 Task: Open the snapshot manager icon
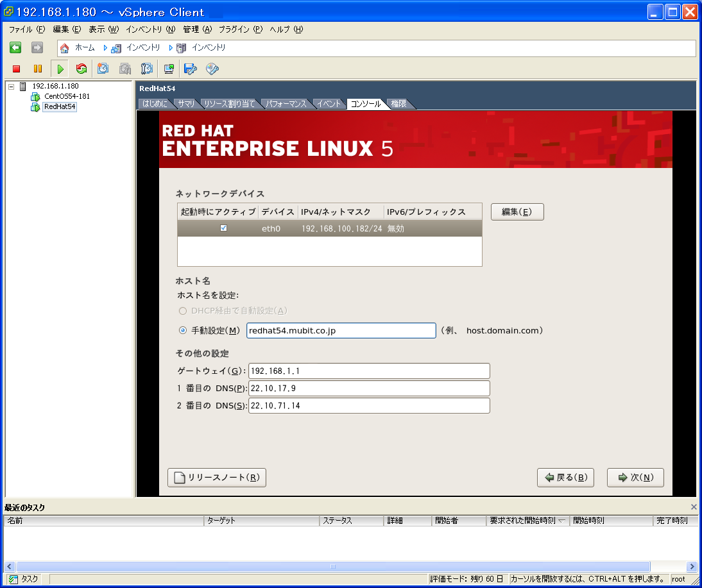pyautogui.click(x=147, y=69)
